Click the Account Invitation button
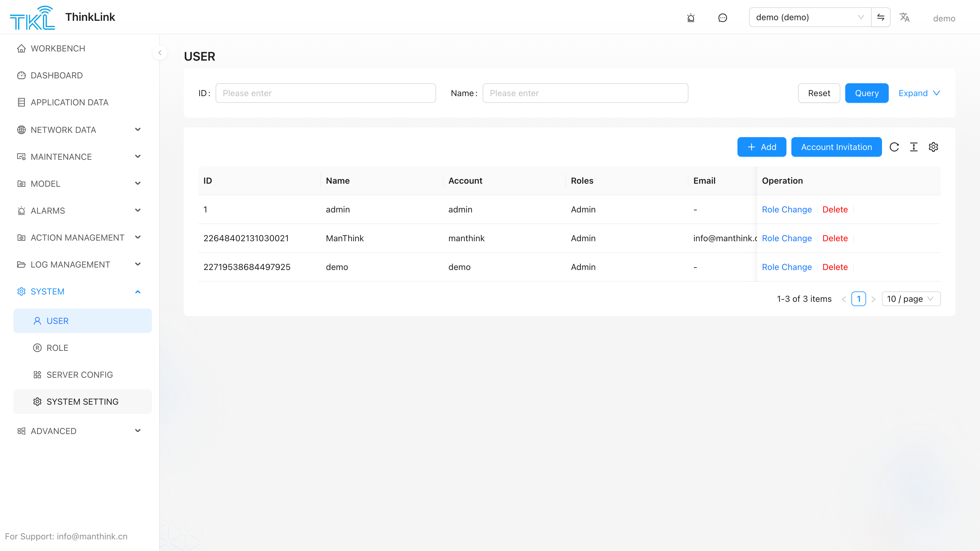Viewport: 980px width, 551px height. (836, 147)
